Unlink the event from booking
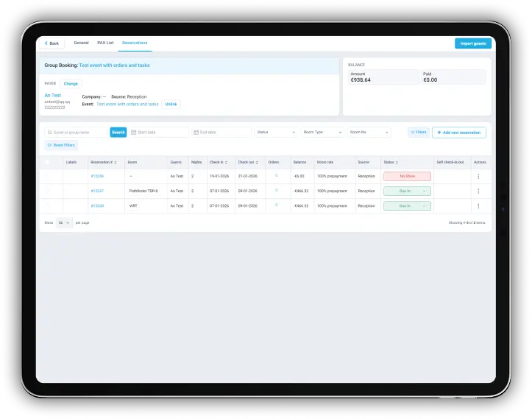This screenshot has height=419, width=532. tap(171, 105)
